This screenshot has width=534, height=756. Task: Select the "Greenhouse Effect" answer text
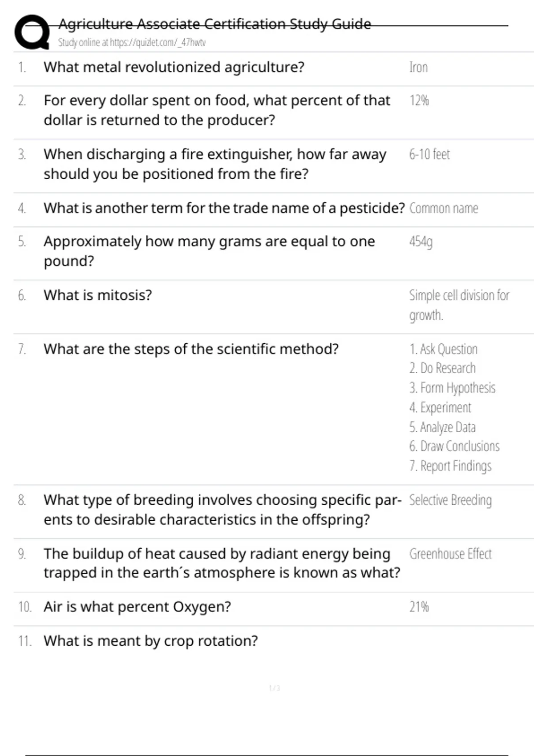tap(450, 554)
